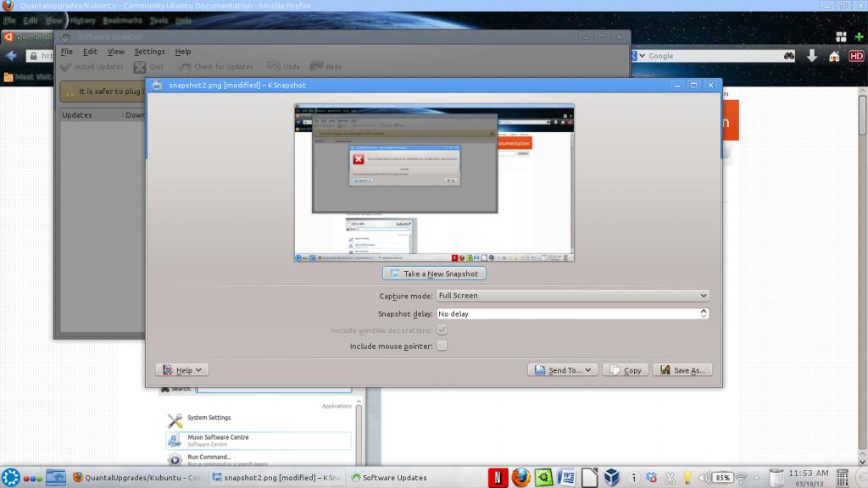Toggle Include window decorations checkbox
The height and width of the screenshot is (488, 868).
(x=442, y=330)
